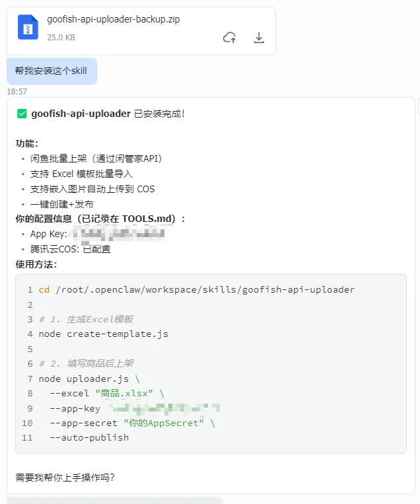
Task: Click the bold goofish-api-uploader title
Action: coord(81,114)
